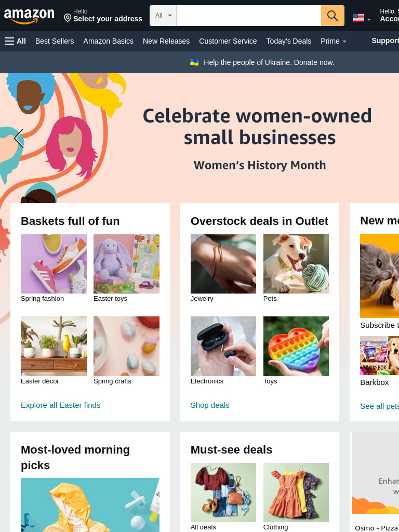
Task: Click the Ukraine flag icon
Action: pyautogui.click(x=194, y=62)
